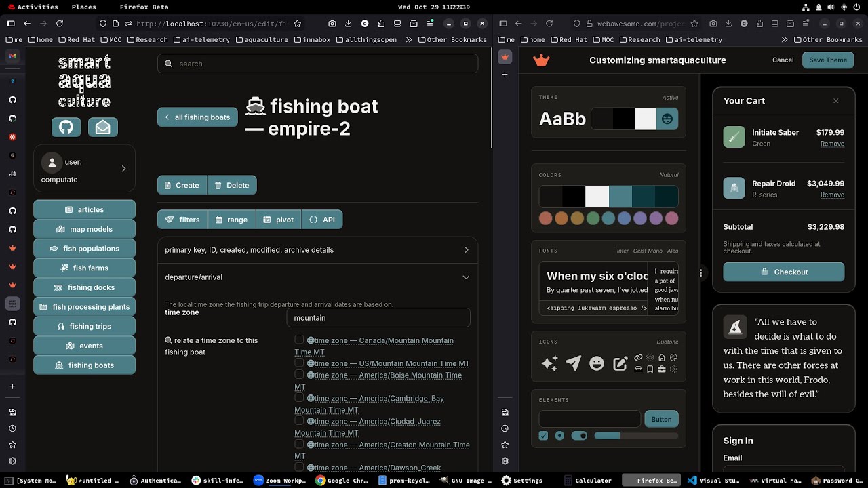Click the Create button

[182, 185]
